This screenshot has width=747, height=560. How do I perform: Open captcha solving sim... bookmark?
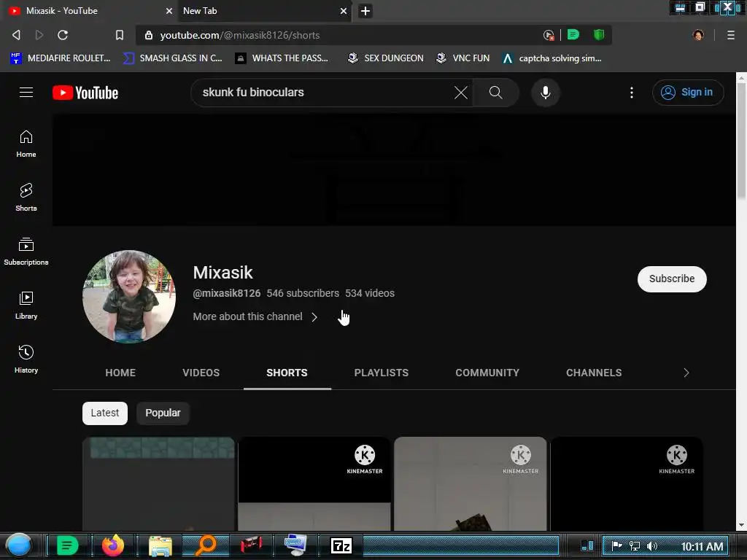(553, 58)
